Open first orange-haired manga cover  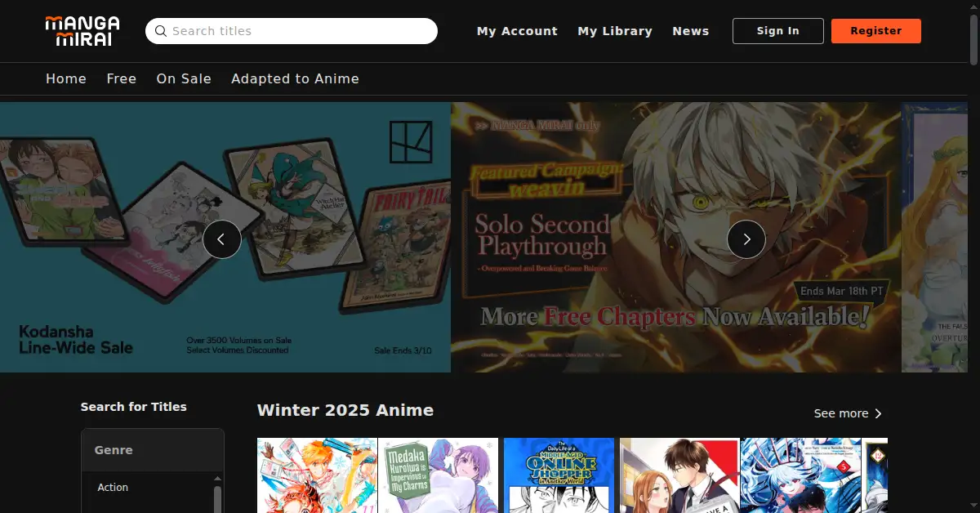click(x=317, y=475)
